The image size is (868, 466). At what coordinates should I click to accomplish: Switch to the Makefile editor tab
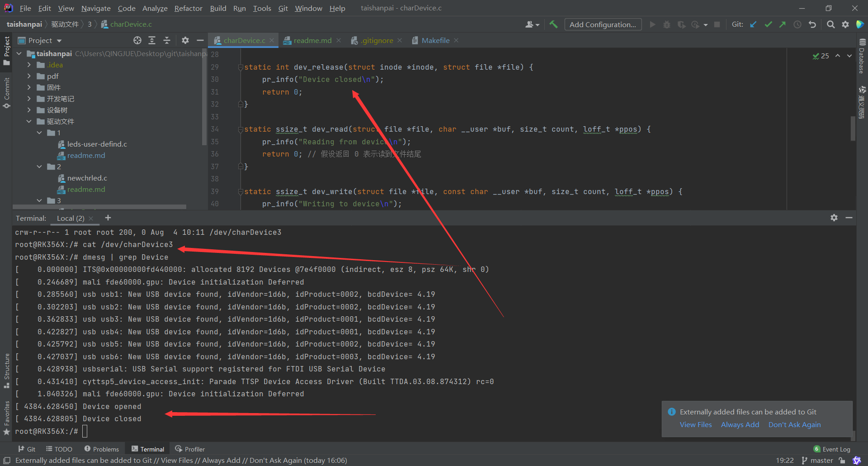click(x=435, y=40)
